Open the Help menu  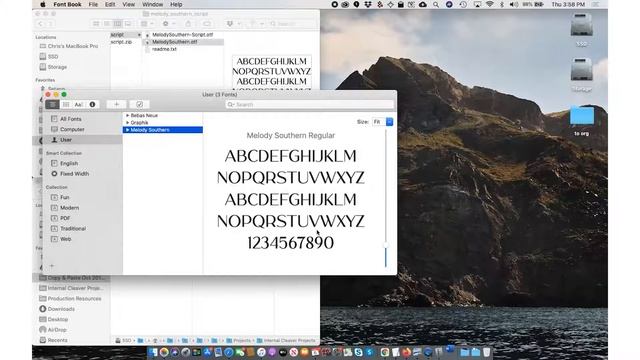[176, 4]
